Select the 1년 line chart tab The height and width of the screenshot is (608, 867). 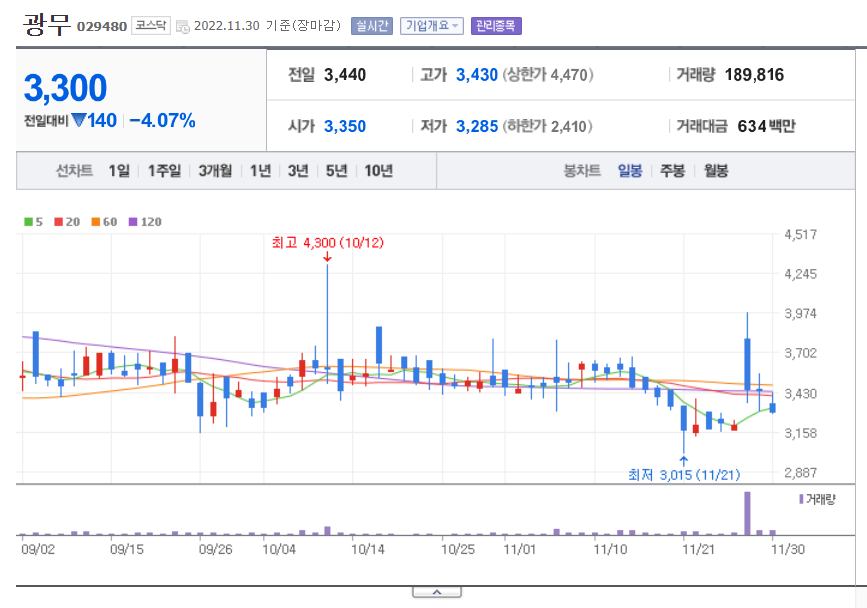pyautogui.click(x=260, y=171)
